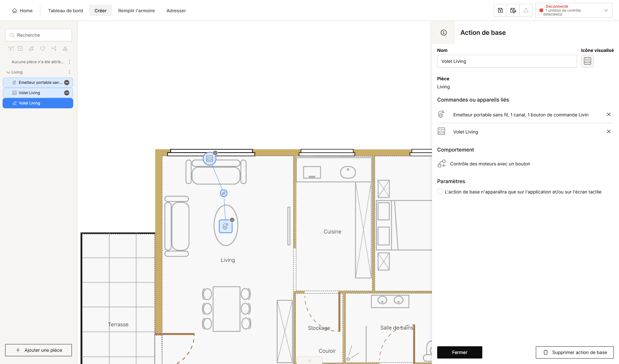The image size is (619, 364).
Task: Click the greyed upload icon
Action: coord(526,10)
